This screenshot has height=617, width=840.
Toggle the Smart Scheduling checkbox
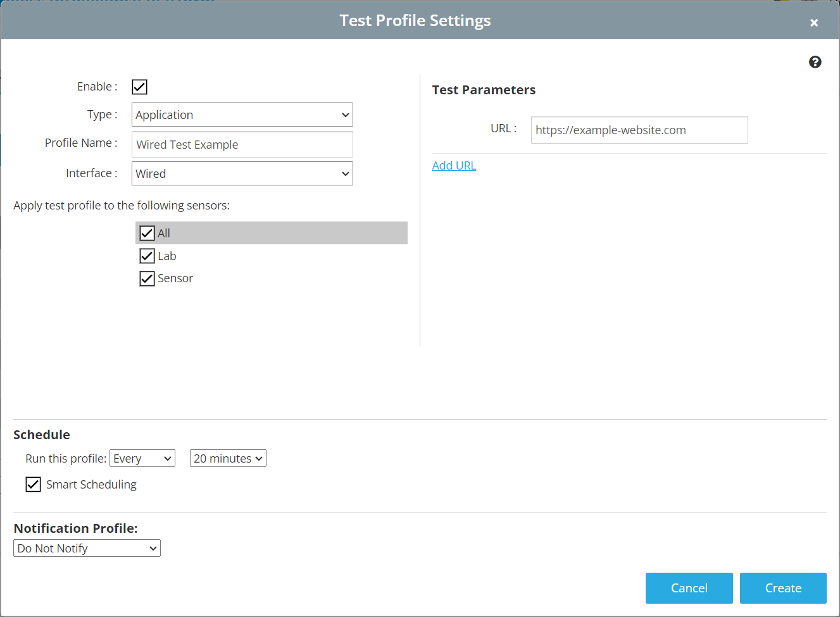(33, 484)
